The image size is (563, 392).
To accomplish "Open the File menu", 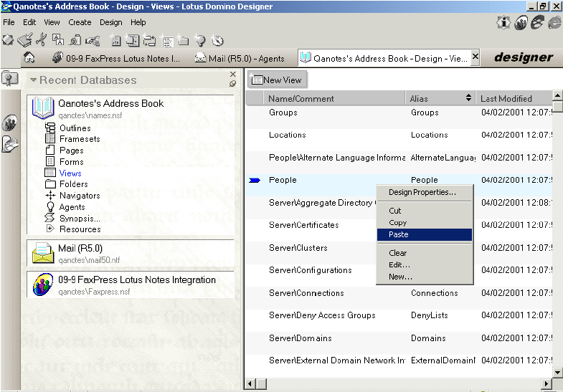I will pyautogui.click(x=9, y=22).
